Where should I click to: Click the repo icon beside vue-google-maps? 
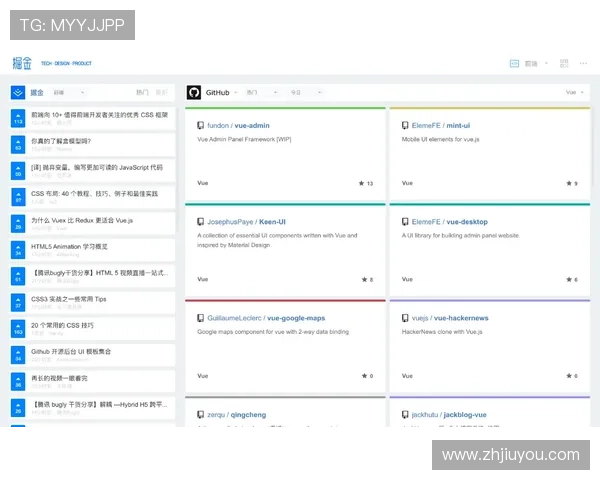coord(201,318)
